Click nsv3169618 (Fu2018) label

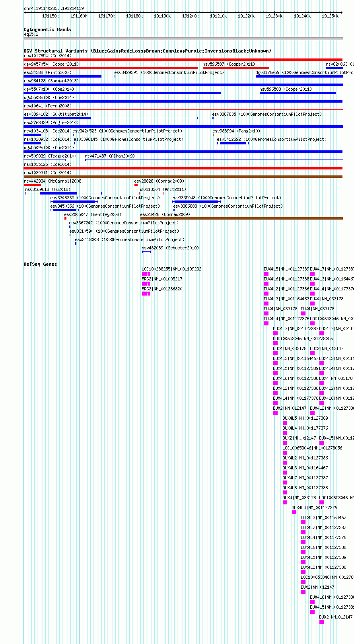point(48,189)
